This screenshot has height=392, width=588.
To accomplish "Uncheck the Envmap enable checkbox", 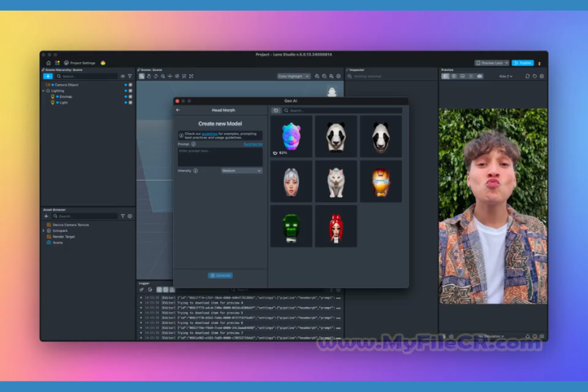I will pos(131,97).
